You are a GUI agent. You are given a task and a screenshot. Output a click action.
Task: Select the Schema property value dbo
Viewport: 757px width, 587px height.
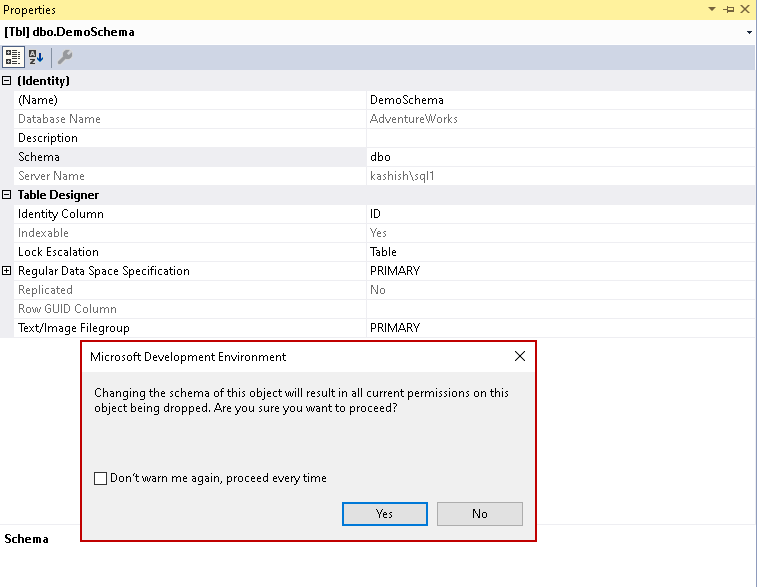tap(380, 157)
